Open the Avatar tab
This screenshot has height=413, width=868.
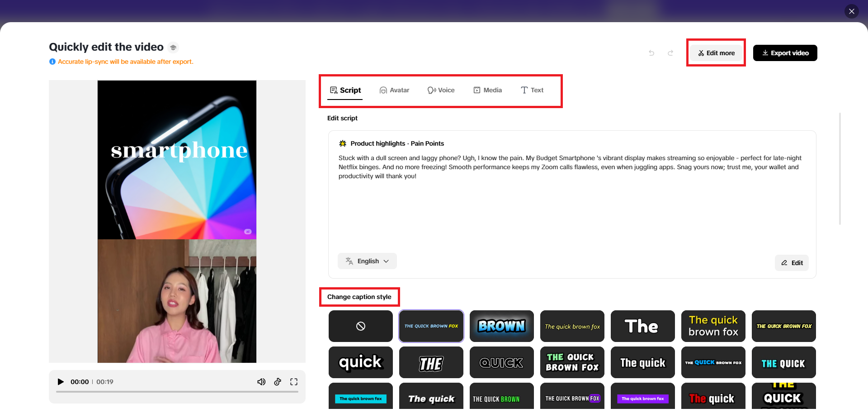tap(394, 90)
